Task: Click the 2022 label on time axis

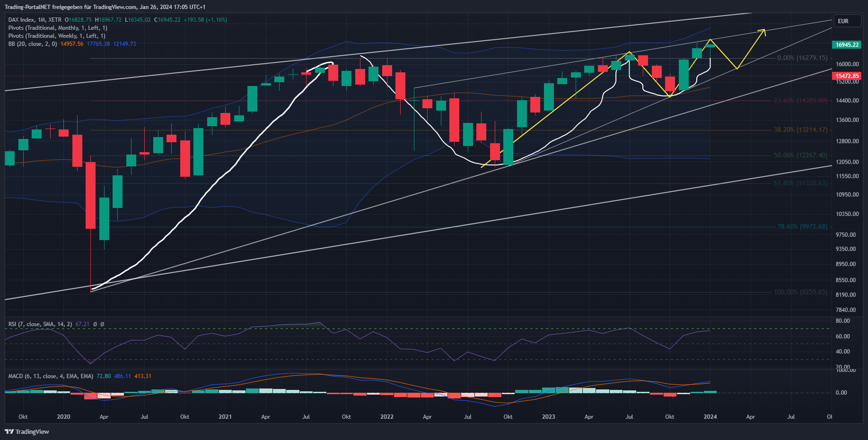Action: click(386, 417)
